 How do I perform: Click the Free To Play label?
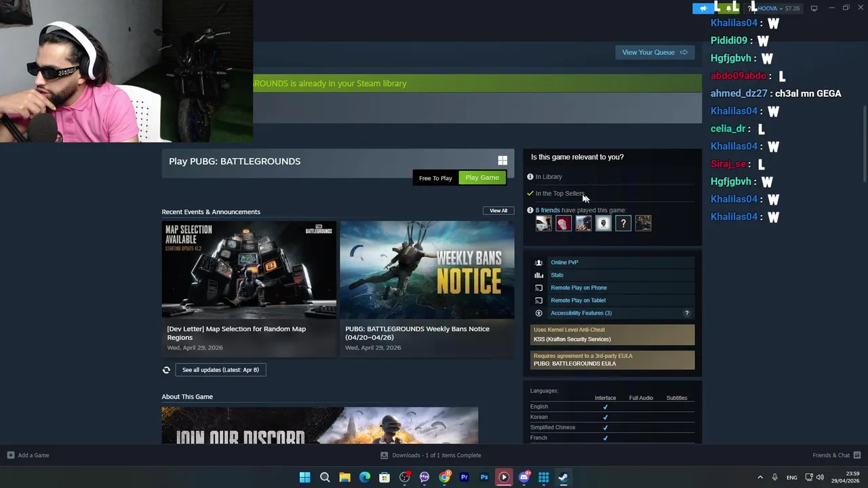coord(435,178)
